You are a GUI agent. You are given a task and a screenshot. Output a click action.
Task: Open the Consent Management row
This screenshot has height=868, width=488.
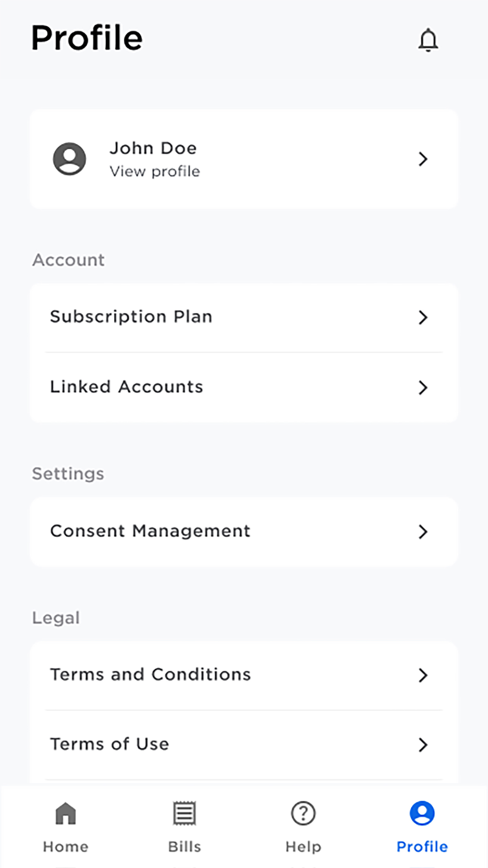coord(244,531)
